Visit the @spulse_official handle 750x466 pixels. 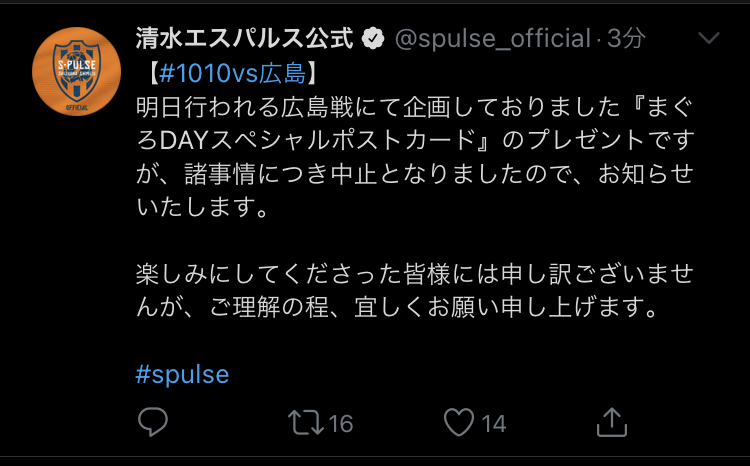[x=492, y=39]
